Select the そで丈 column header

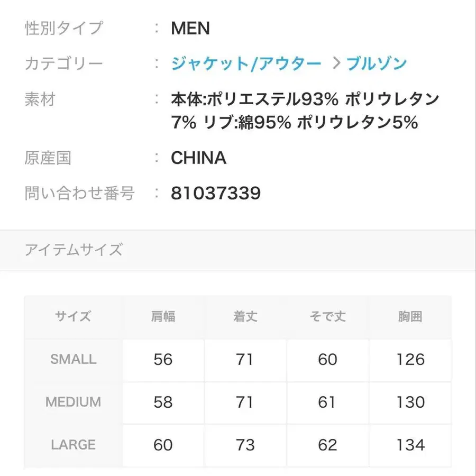[x=327, y=316]
